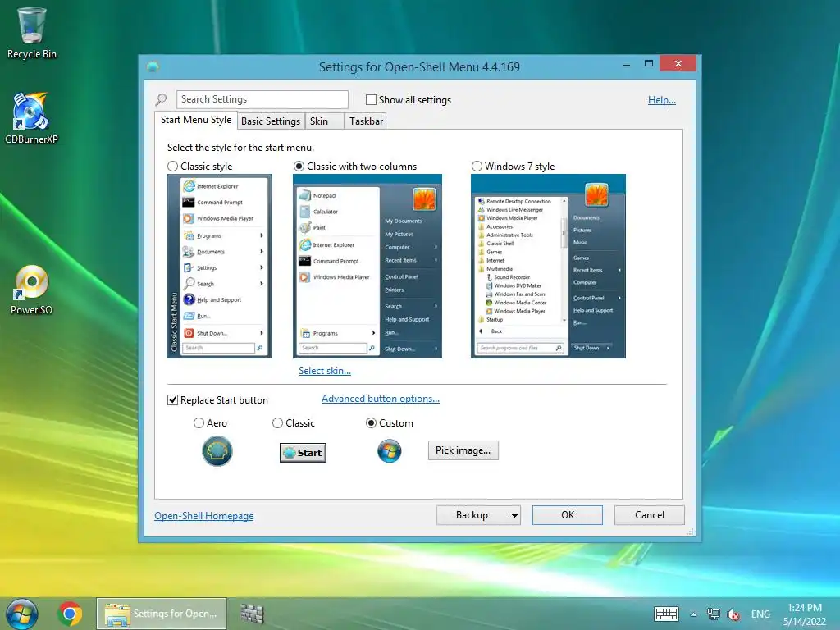Select the Classic style radio button
The image size is (840, 630).
click(172, 167)
